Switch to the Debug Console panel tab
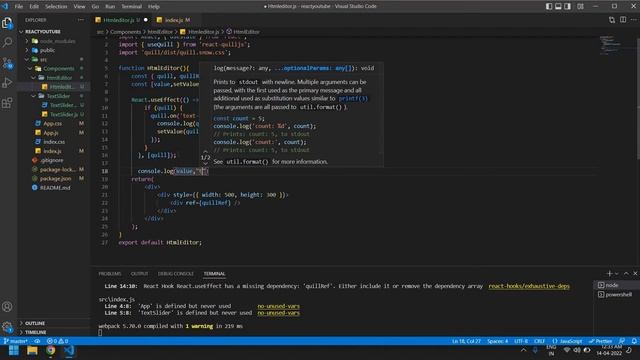Screen dimensions: 640x360 176,273
